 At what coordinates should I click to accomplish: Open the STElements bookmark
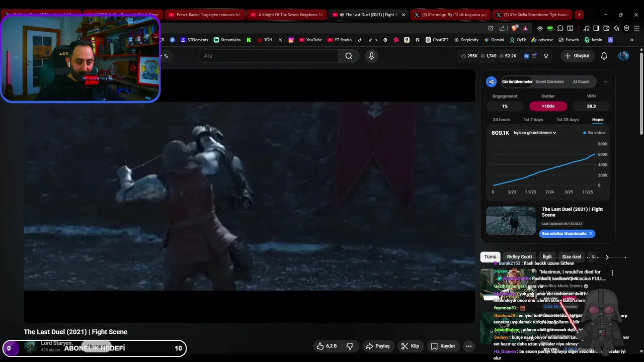pyautogui.click(x=194, y=40)
